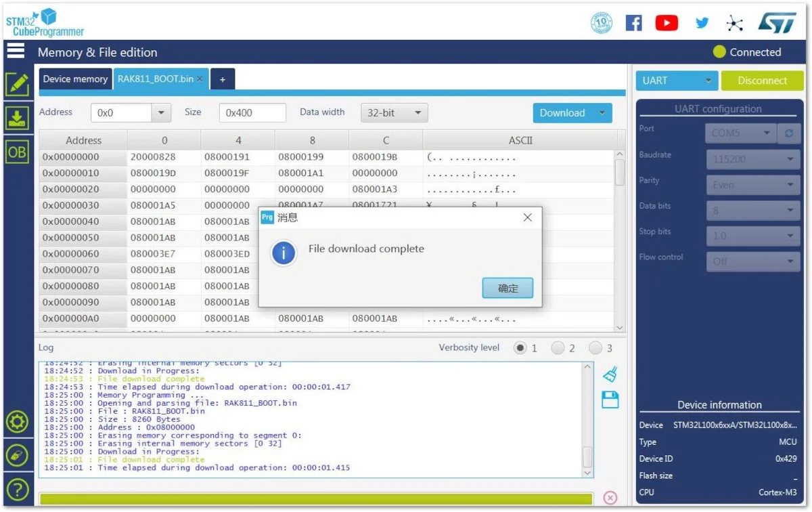
Task: Set verbosity level to 2
Action: [558, 348]
